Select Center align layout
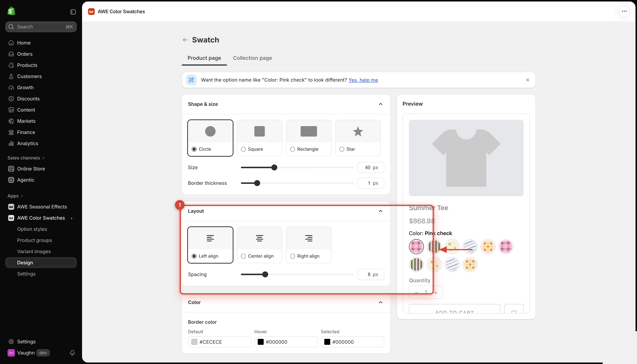This screenshot has height=364, width=637. (259, 245)
